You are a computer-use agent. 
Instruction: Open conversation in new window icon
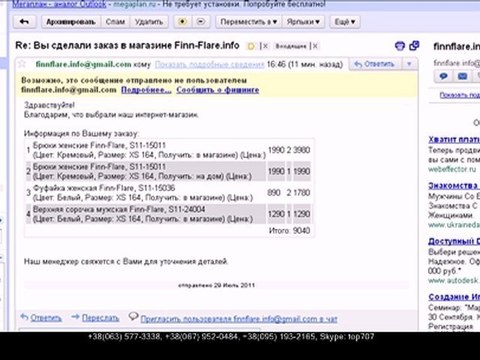[414, 46]
